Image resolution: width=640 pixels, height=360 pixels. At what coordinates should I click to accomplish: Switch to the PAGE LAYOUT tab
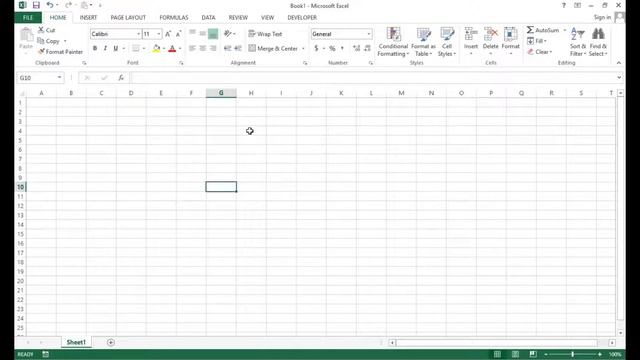pos(128,18)
